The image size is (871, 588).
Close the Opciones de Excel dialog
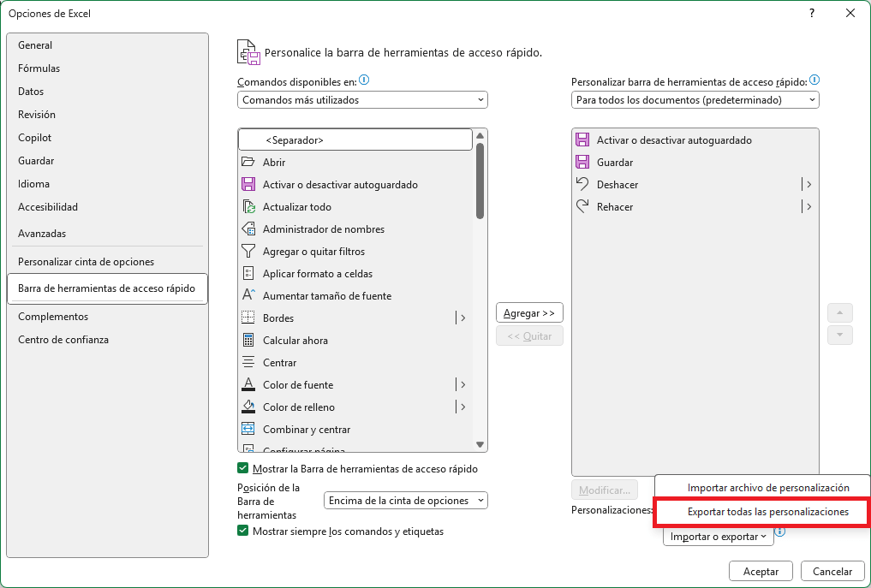[850, 14]
